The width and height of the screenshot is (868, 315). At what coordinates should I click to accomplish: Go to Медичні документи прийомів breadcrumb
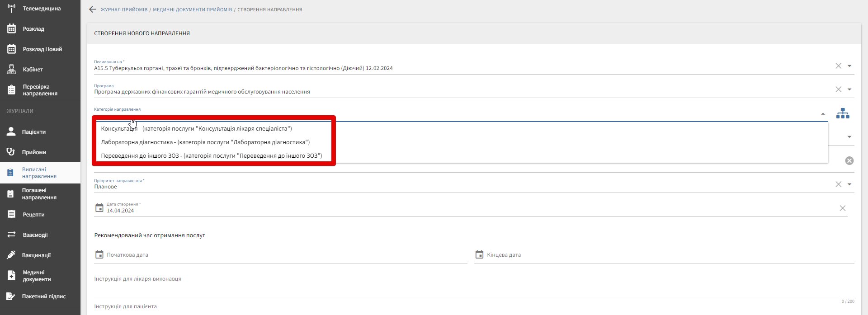click(x=192, y=9)
